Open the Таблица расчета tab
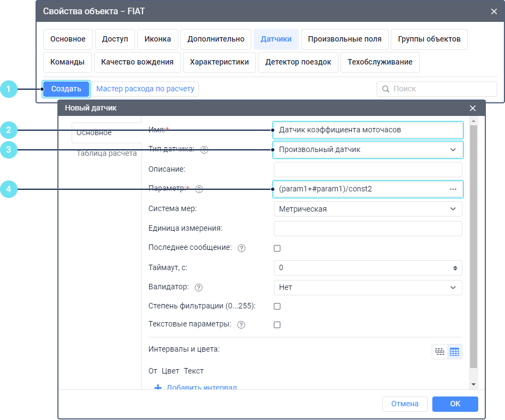The width and height of the screenshot is (505, 420). pos(107,153)
